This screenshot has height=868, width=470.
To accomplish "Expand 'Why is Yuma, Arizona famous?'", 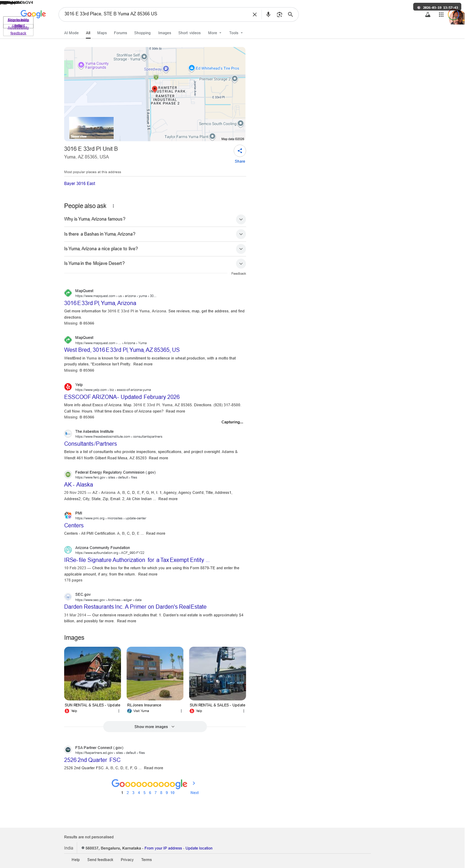I will click(155, 219).
